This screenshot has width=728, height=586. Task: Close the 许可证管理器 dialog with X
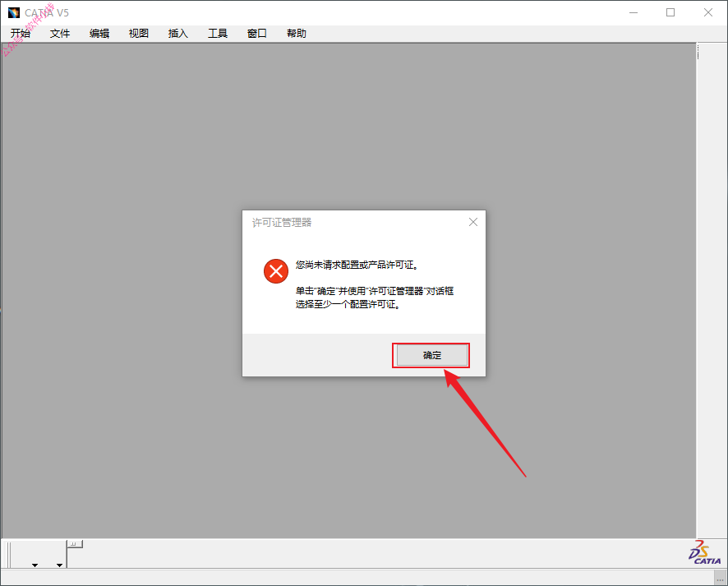473,222
